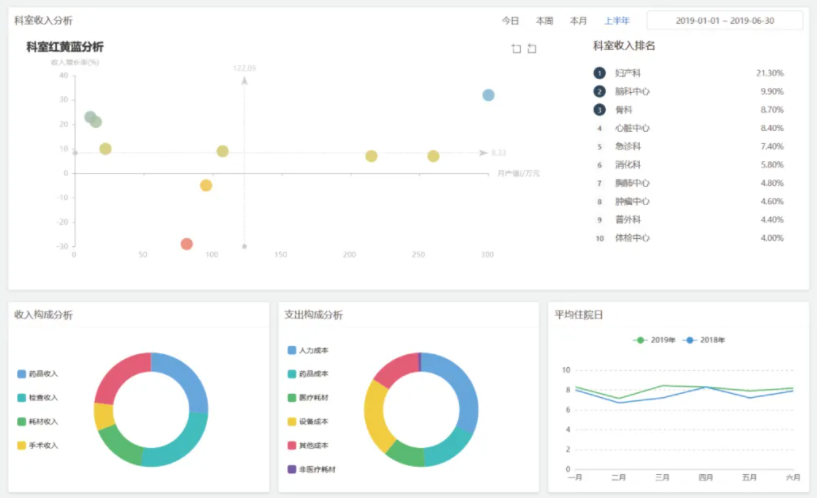
Task: Click rank 2 badge beside 脑科中心
Action: click(599, 91)
